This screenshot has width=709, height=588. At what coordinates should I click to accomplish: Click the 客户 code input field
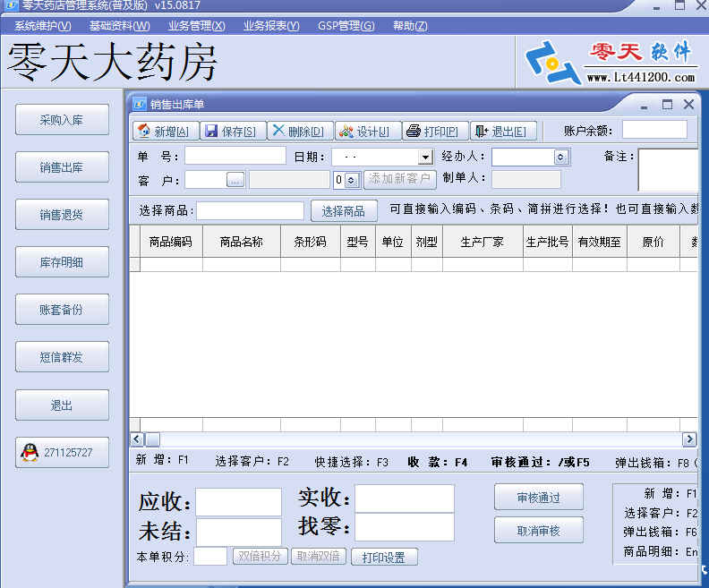tap(206, 180)
